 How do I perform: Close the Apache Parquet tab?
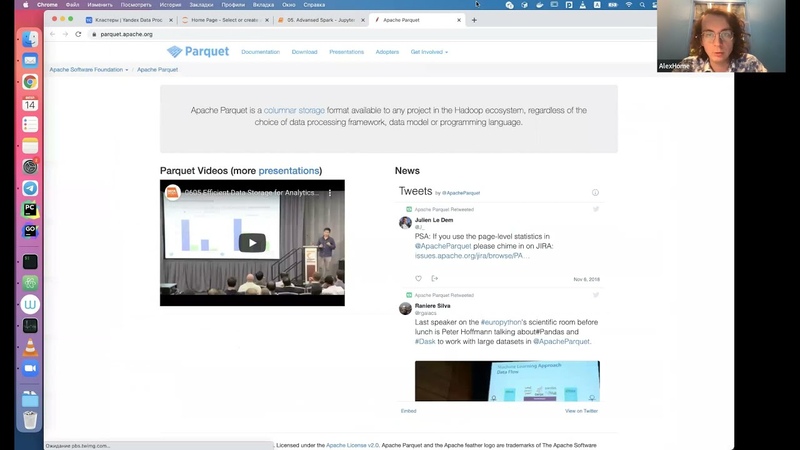point(459,20)
